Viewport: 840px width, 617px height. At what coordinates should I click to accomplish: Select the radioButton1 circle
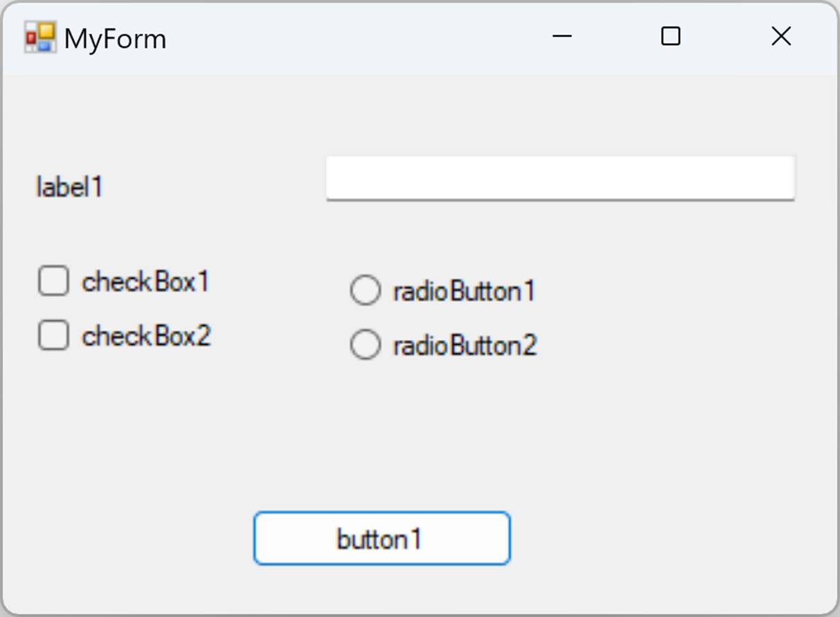pos(365,290)
